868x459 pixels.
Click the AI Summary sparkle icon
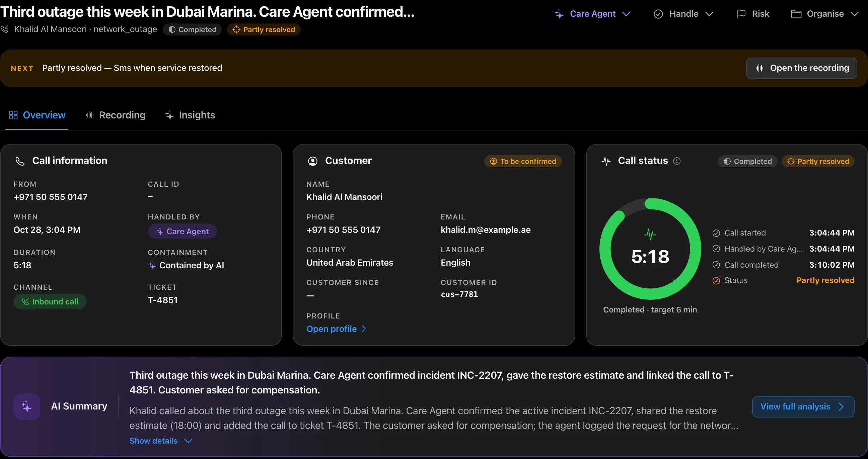point(26,406)
